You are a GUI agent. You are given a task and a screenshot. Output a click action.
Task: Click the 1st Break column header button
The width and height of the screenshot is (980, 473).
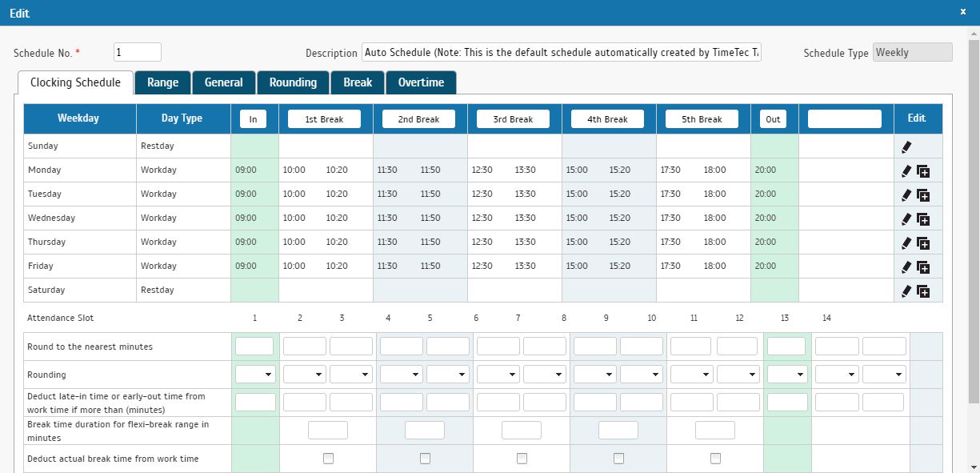coord(325,118)
